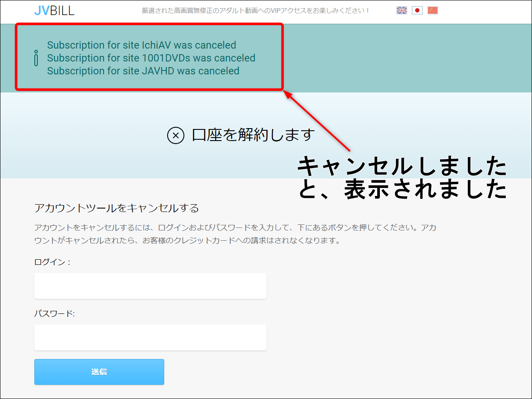Click the 1001DVDs subscription canceled message
Screen dimensions: 532x399
click(x=151, y=58)
